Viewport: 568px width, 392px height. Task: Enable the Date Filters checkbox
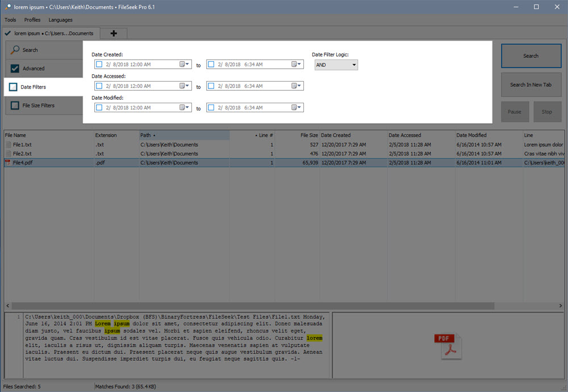[x=13, y=87]
